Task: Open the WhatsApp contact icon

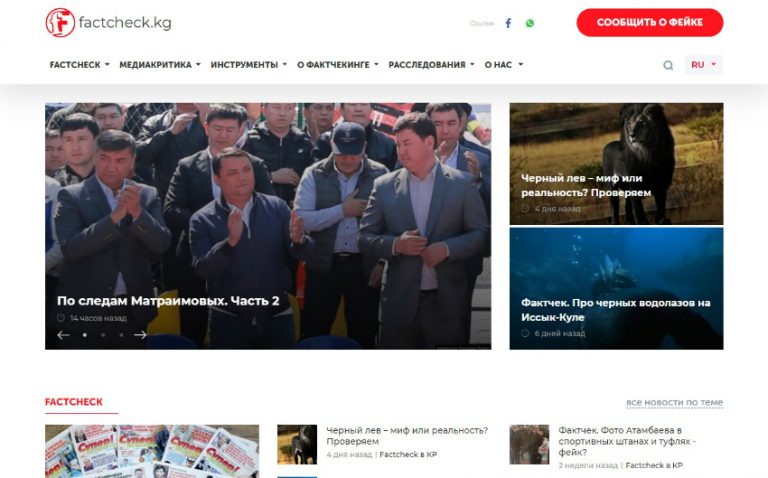Action: 530,23
